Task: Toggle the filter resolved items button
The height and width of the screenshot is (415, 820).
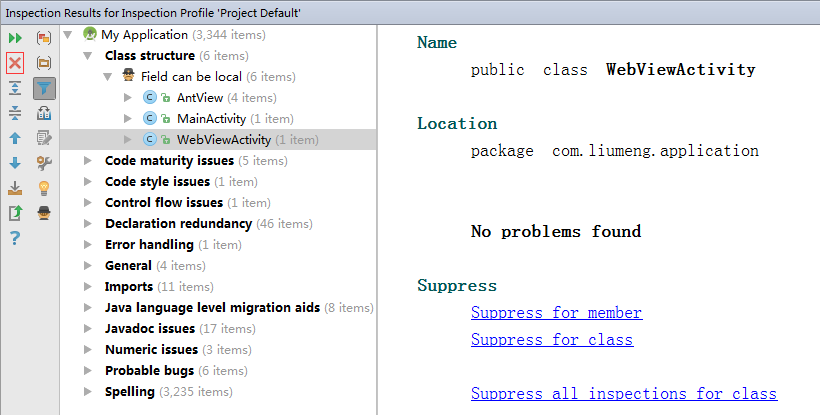Action: (x=44, y=88)
